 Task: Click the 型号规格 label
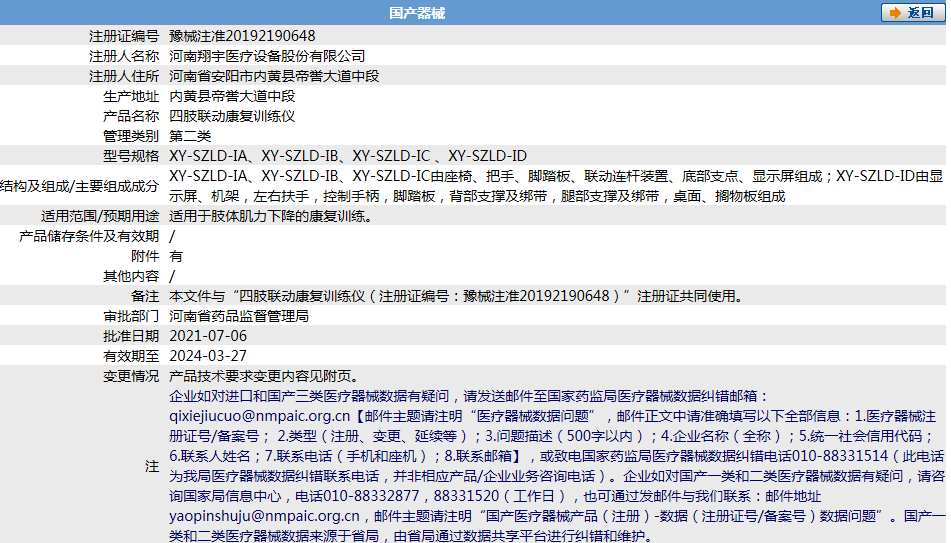click(131, 157)
